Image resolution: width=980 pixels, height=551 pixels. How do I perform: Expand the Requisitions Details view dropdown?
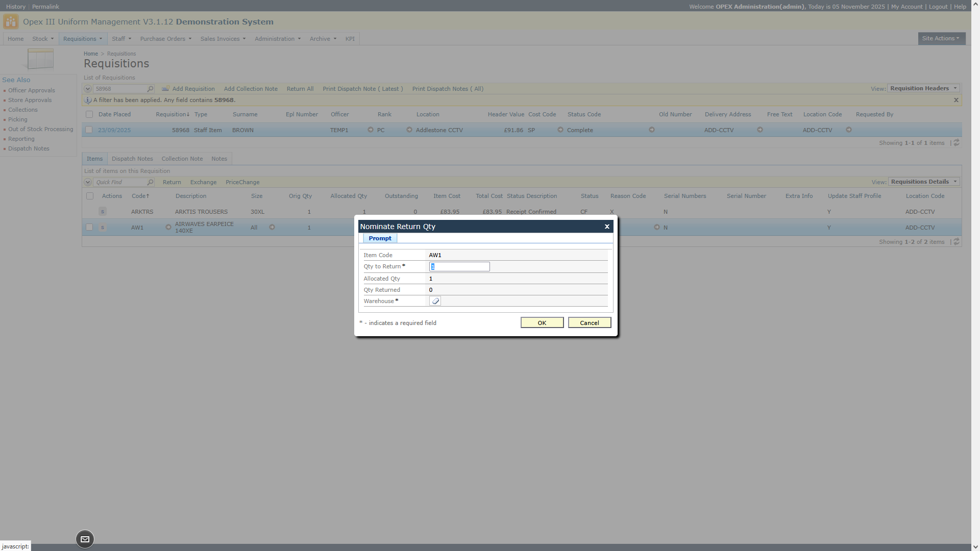(x=924, y=182)
